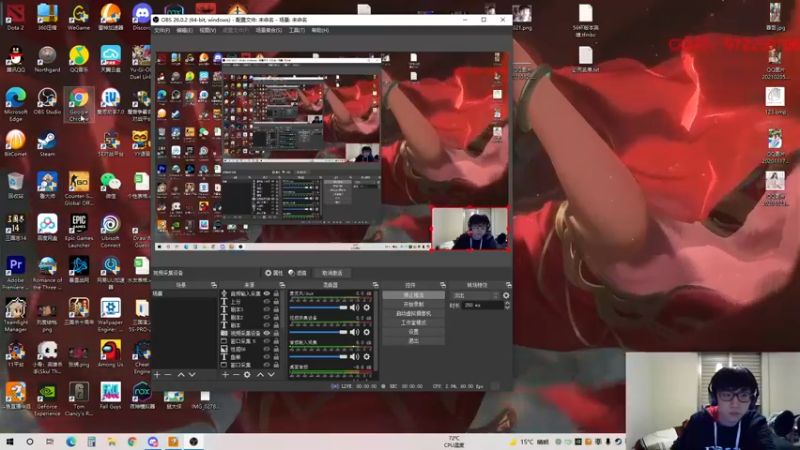Open the Tom Clancy's Rainbow Six shortcut
800x450 pixels.
pos(79,399)
